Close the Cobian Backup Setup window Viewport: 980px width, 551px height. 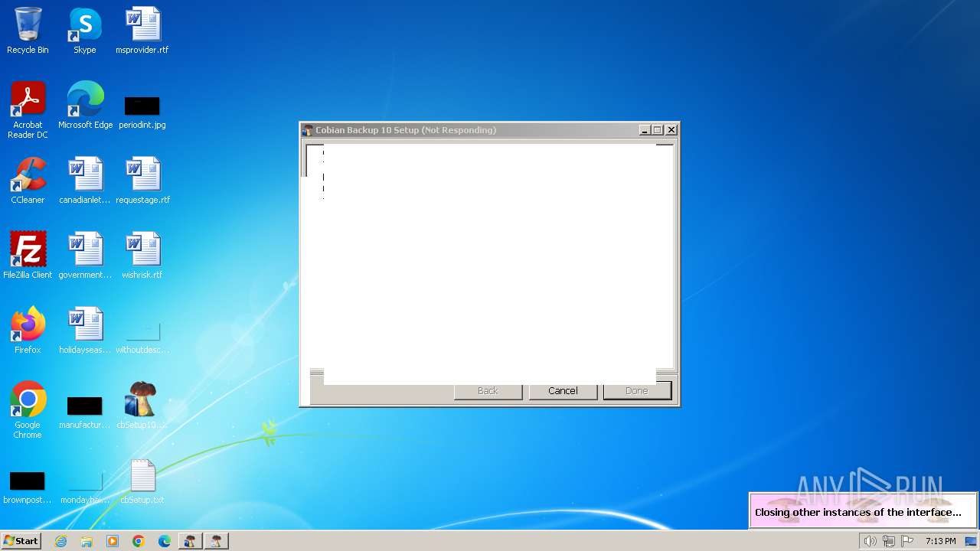[x=671, y=130]
